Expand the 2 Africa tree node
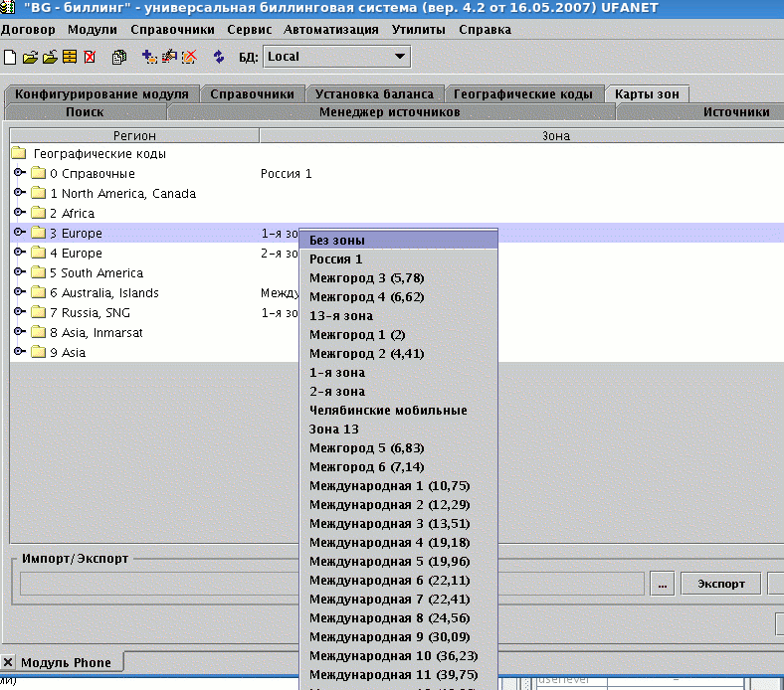This screenshot has height=690, width=784. pos(19,213)
